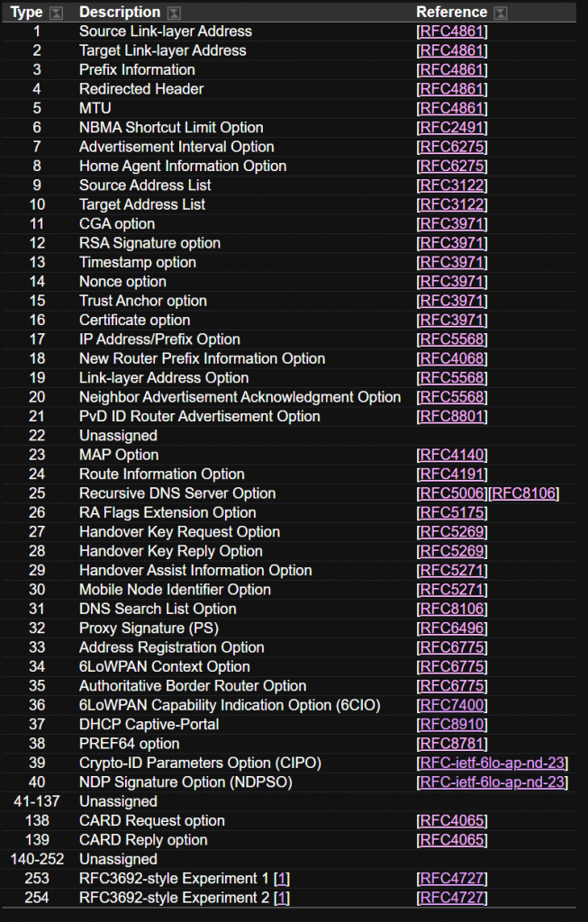The width and height of the screenshot is (588, 922).
Task: Click the Reference column header text
Action: [x=452, y=13]
